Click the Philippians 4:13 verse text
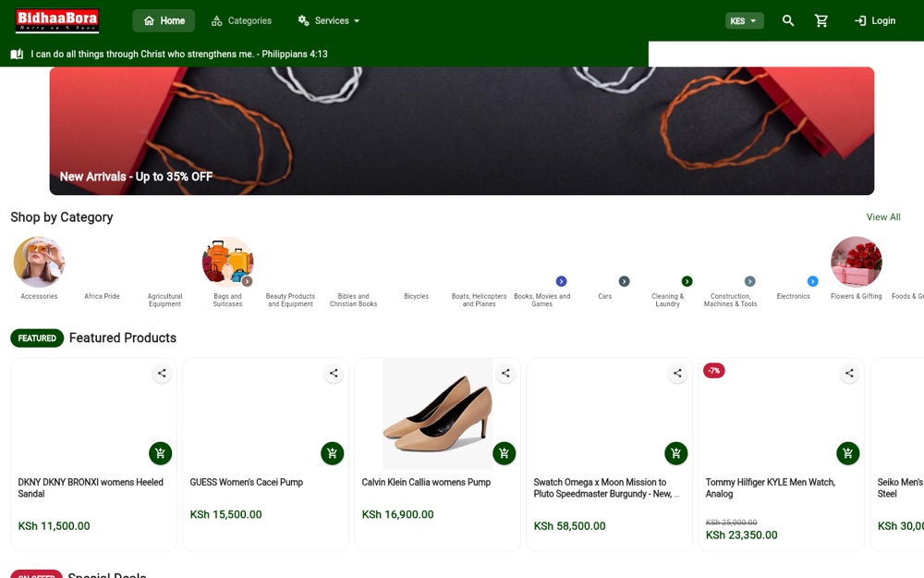Viewport: 924px width, 578px height. (179, 55)
